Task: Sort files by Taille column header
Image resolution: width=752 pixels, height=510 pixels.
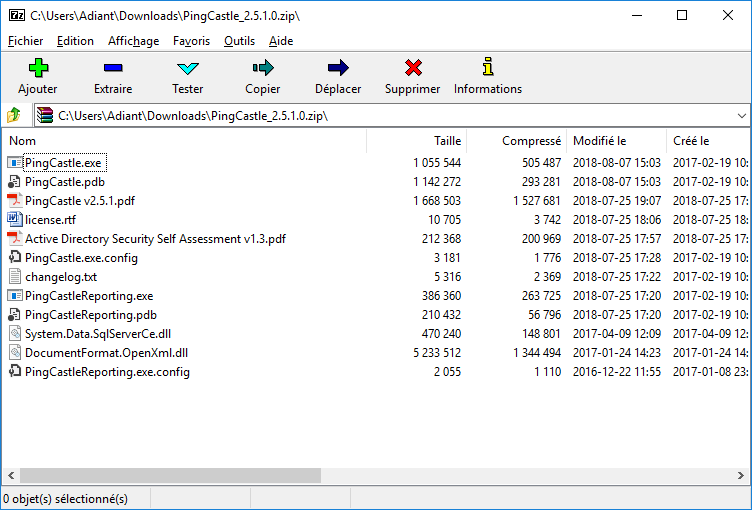Action: pos(417,141)
